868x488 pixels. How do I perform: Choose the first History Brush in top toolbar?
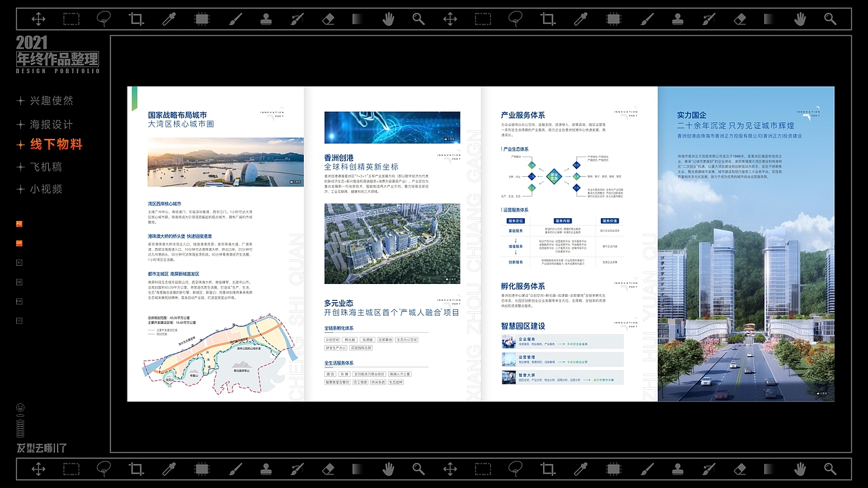pos(297,19)
